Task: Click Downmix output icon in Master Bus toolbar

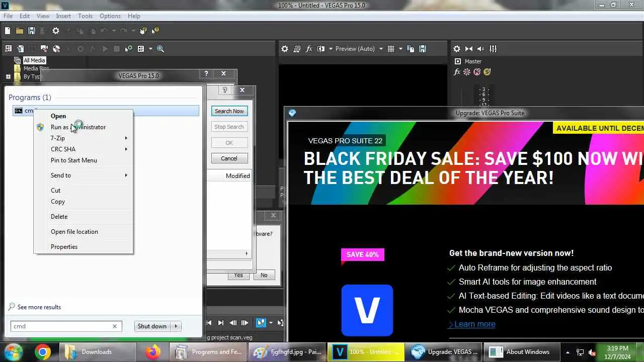Action: click(469, 49)
